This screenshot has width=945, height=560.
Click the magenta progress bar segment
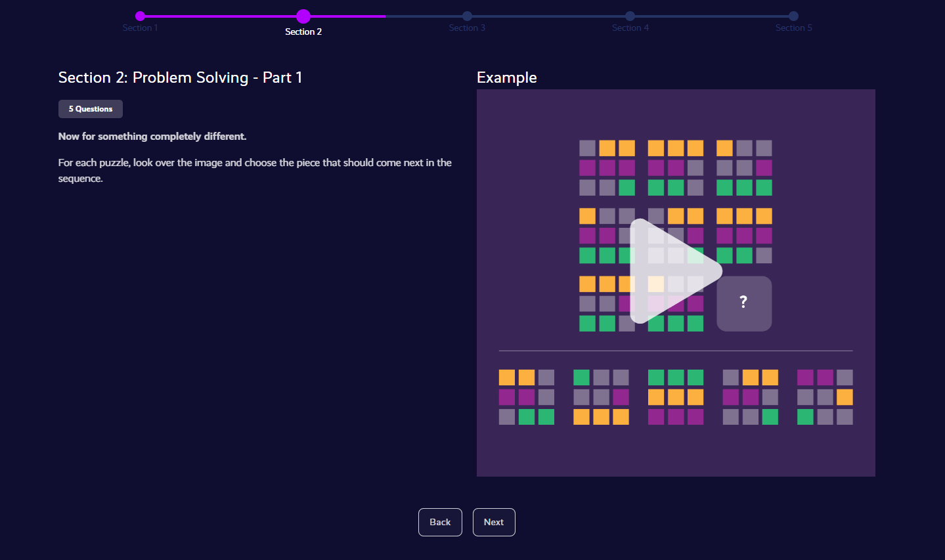(217, 16)
